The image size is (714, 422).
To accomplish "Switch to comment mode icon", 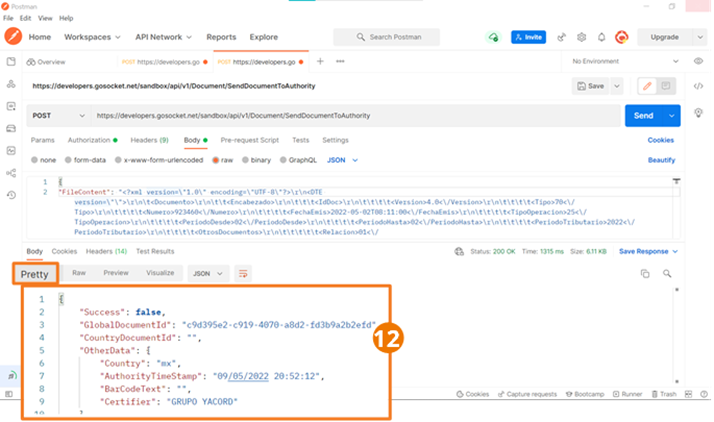I will [666, 86].
